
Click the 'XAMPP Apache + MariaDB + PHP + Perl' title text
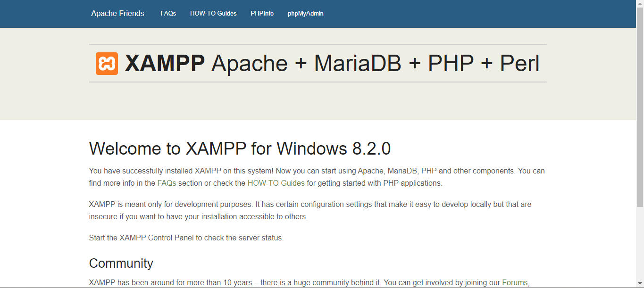click(332, 64)
